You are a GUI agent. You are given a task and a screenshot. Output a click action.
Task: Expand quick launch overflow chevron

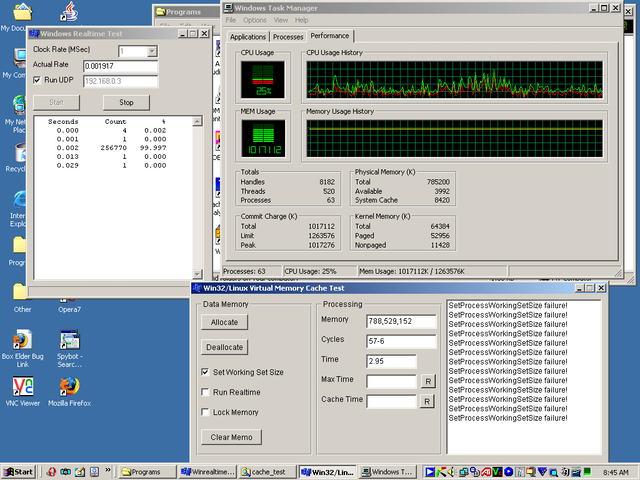pyautogui.click(x=108, y=470)
